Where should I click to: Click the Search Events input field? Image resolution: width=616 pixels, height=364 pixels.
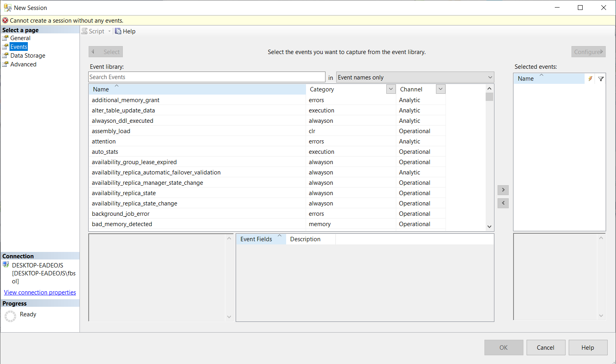pos(207,77)
